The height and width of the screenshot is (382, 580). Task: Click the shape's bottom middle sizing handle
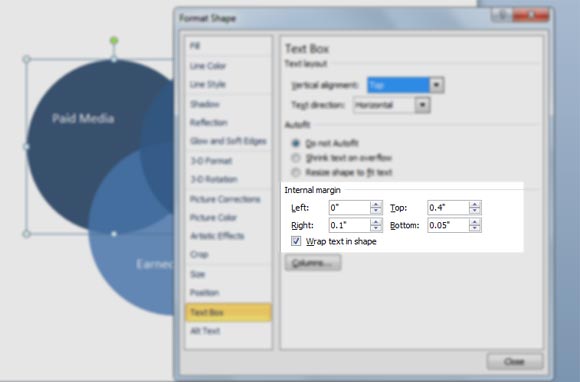pyautogui.click(x=114, y=234)
